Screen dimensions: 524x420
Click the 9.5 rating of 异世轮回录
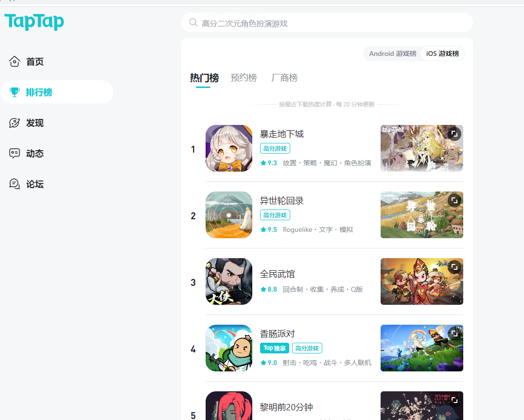pos(269,229)
